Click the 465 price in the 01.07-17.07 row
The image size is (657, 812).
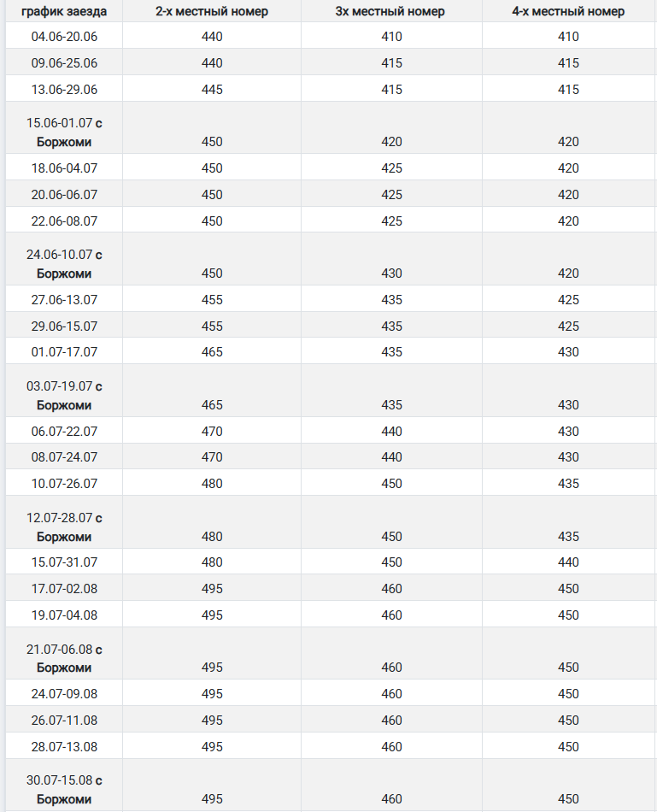(x=212, y=352)
